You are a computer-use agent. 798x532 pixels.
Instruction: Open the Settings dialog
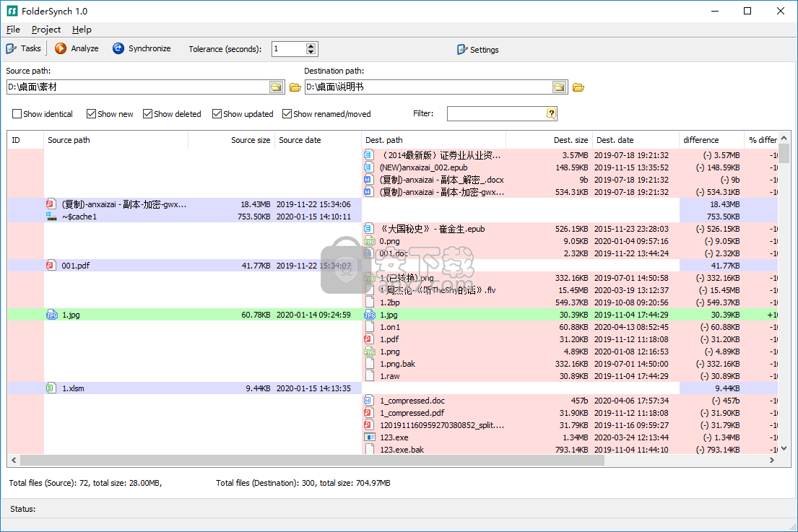[x=477, y=49]
